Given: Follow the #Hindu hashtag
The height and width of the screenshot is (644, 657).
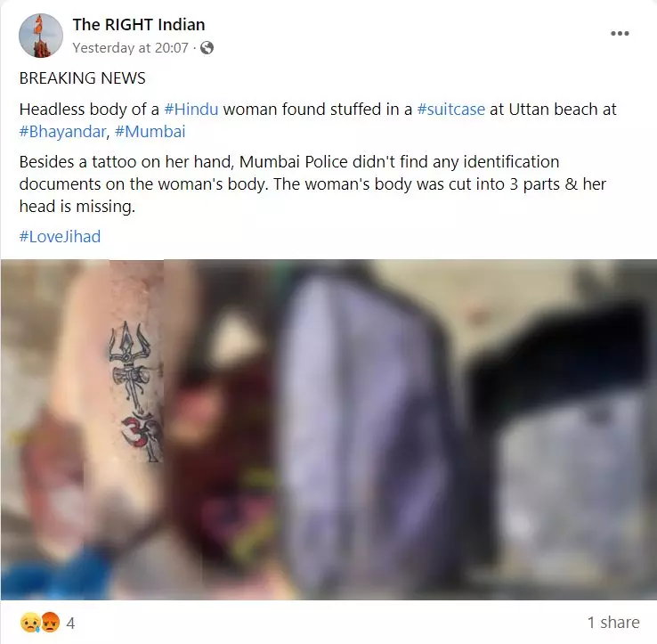Looking at the screenshot, I should pos(191,110).
